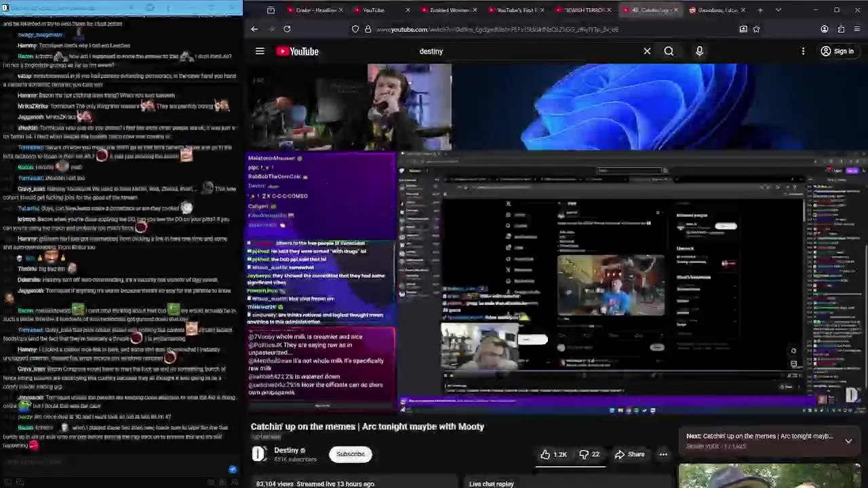Open the browser application menu
This screenshot has width=868, height=488.
(x=857, y=29)
